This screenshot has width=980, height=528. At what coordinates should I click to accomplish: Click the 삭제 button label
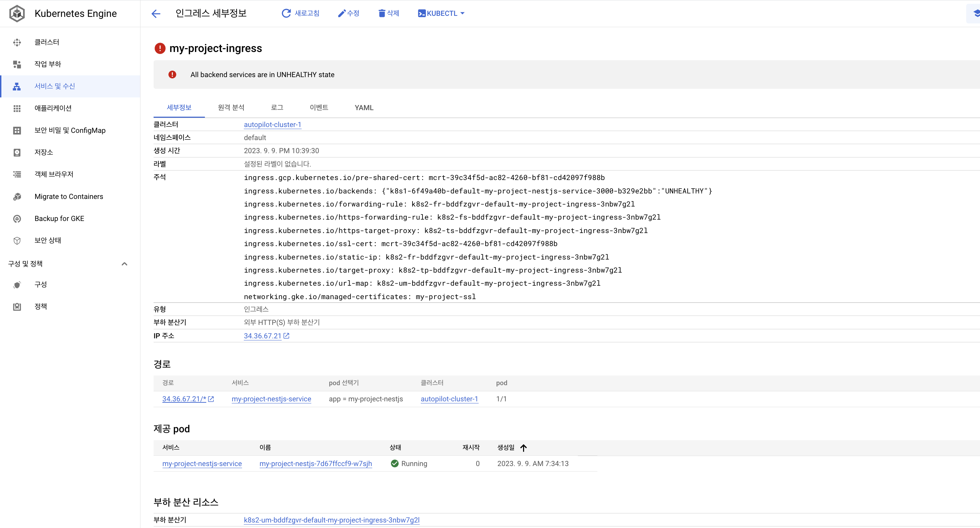[x=393, y=13]
